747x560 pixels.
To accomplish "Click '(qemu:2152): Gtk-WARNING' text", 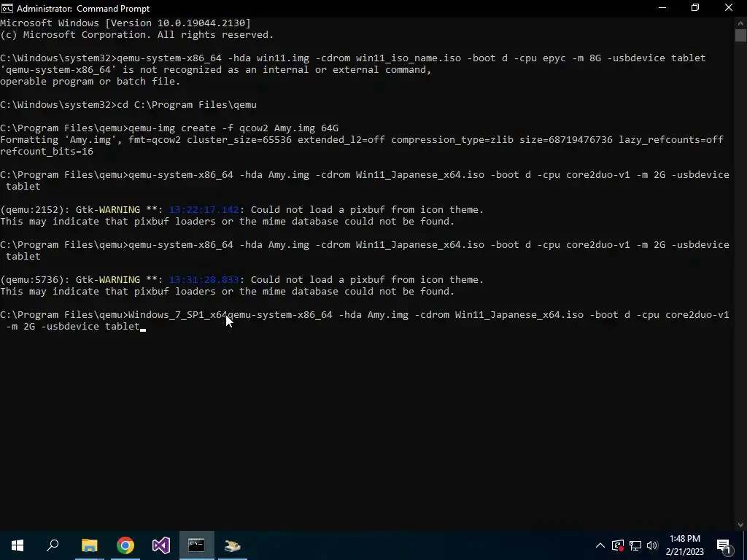I will (x=70, y=210).
